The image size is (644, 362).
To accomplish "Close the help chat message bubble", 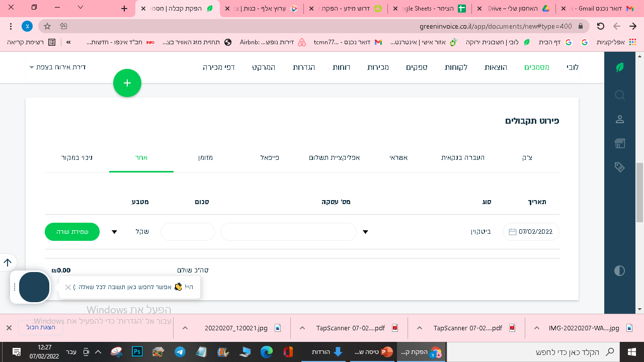I will click(x=68, y=287).
